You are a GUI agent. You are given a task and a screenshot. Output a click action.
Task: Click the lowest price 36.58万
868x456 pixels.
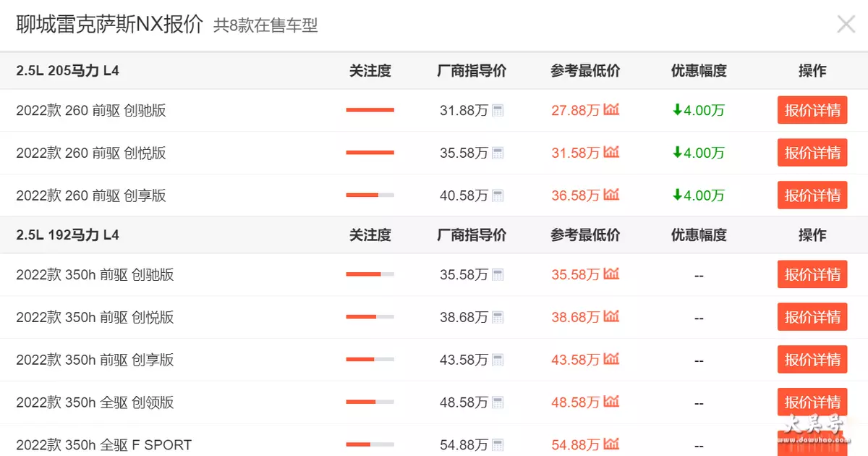point(576,196)
